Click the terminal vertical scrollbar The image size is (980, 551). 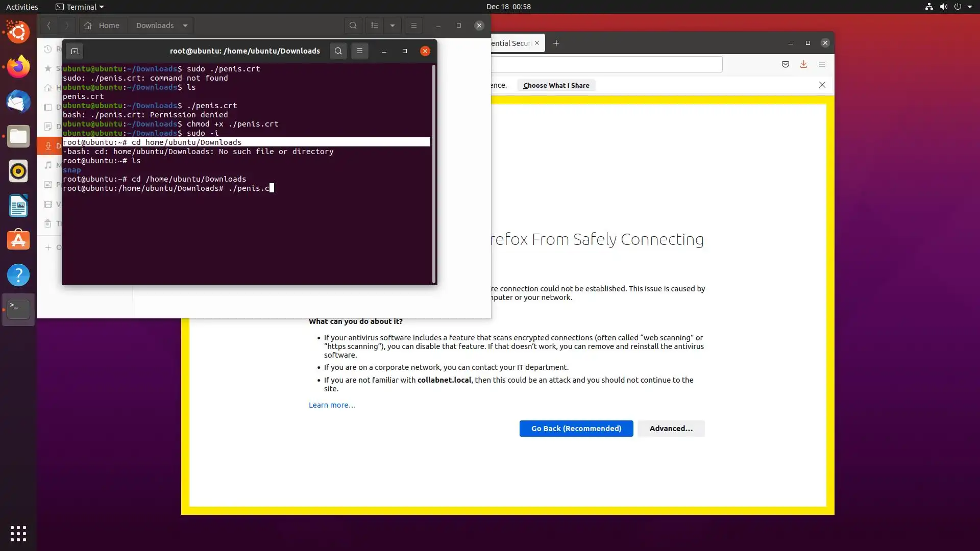tap(434, 173)
